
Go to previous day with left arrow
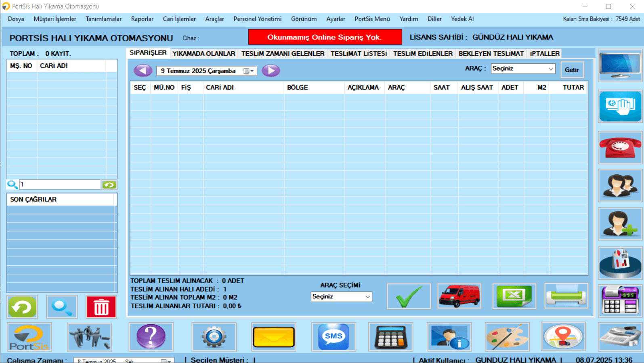(x=143, y=71)
